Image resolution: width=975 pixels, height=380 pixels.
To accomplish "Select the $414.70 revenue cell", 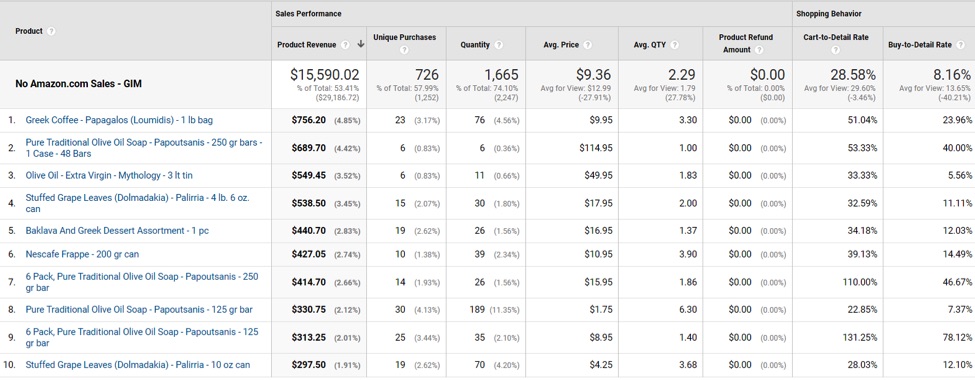I will tap(308, 282).
